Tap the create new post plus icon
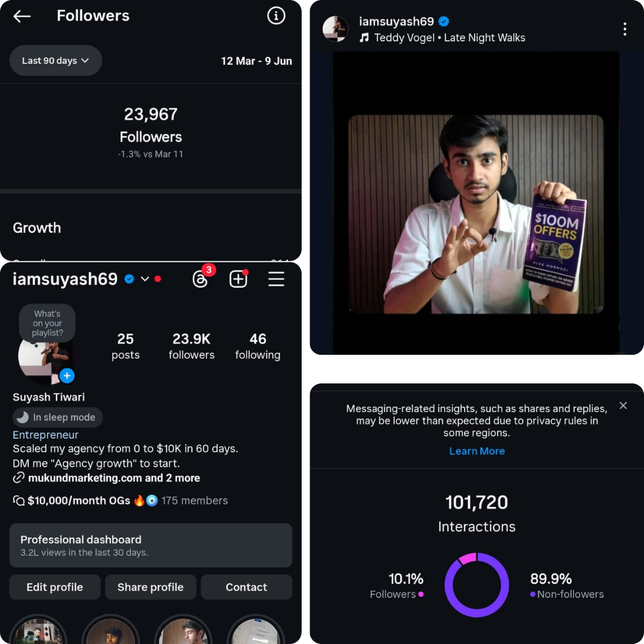 pyautogui.click(x=238, y=278)
